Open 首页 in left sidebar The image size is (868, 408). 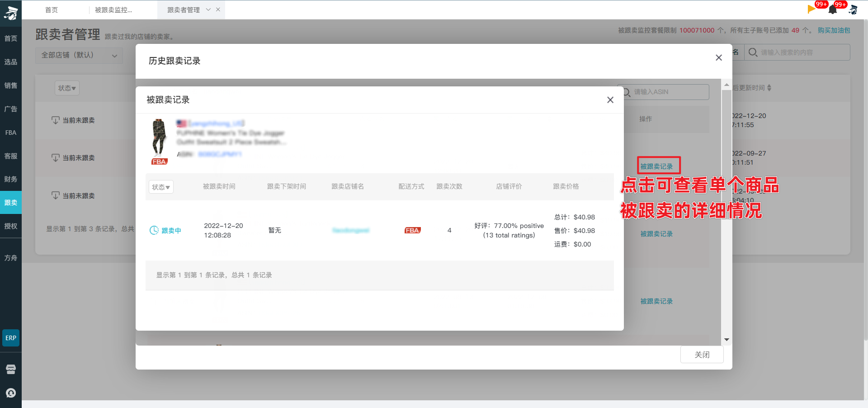click(x=11, y=38)
